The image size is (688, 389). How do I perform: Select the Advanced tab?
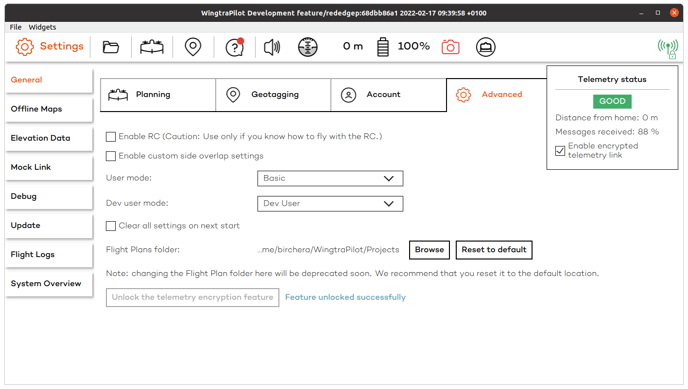[496, 95]
